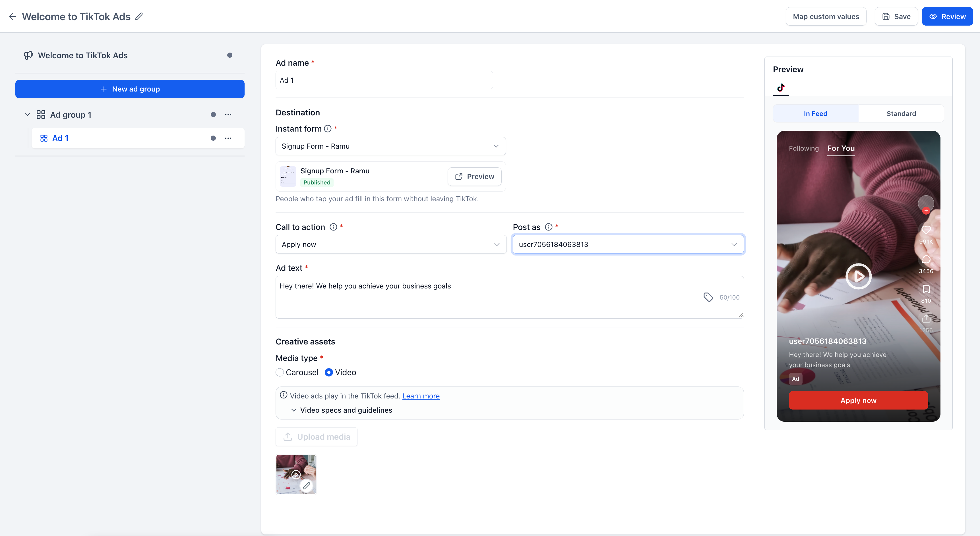Click into Ad name input field
The image size is (980, 536).
tap(384, 80)
